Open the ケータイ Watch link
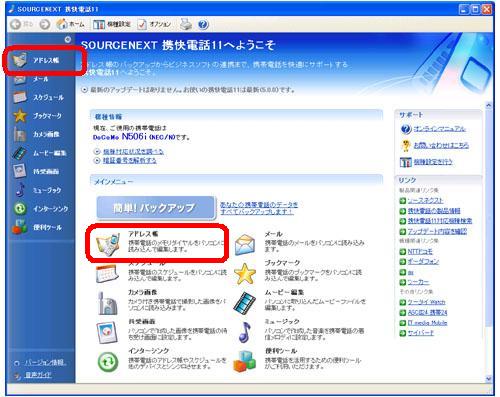Screen dimensions: 500x397 click(x=426, y=302)
